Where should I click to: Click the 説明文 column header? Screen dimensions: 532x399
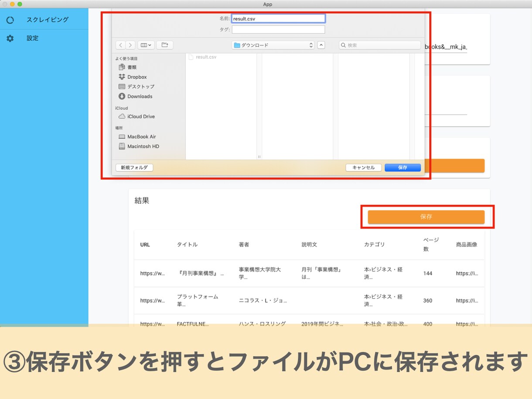point(310,245)
